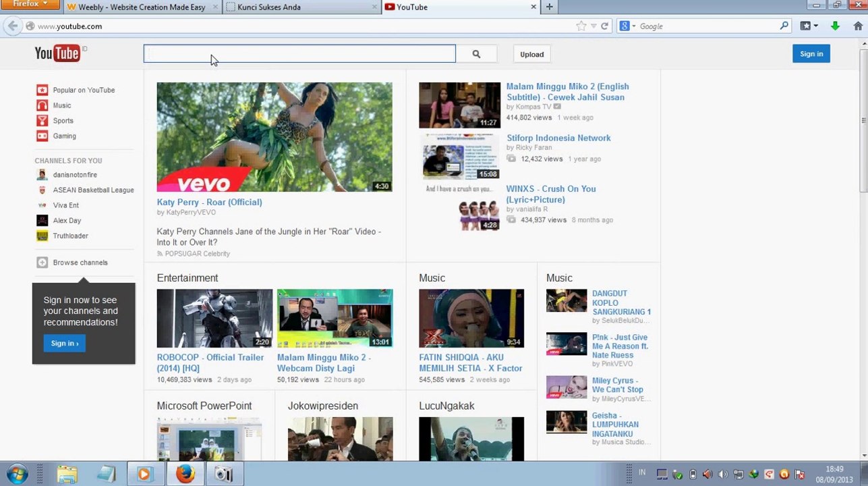Screen dimensions: 868x486
Task: Click the Geisha Lumpuhkan Ingatanku thumbnail
Action: (567, 422)
